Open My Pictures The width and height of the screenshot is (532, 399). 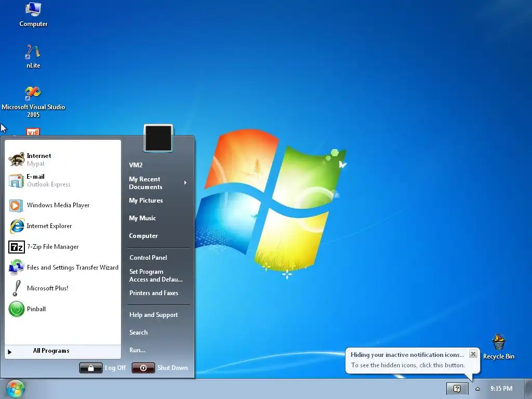(146, 201)
